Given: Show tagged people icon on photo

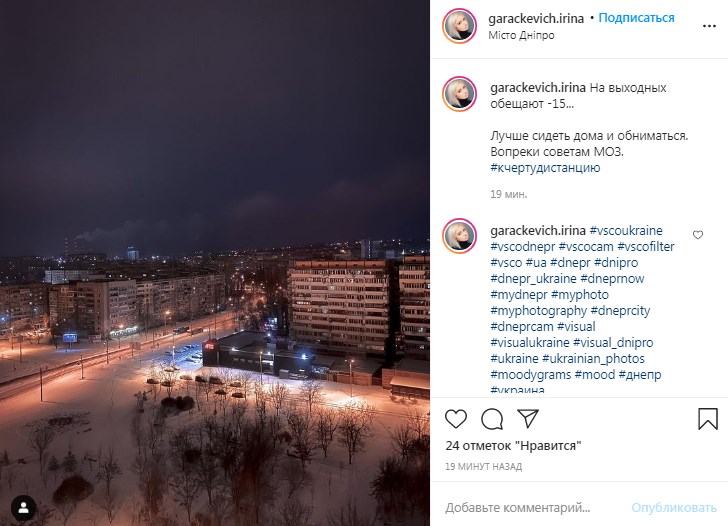Looking at the screenshot, I should (23, 508).
